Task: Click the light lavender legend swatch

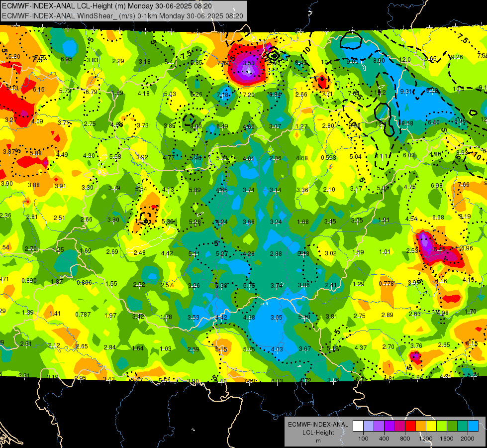Action: 369,426
